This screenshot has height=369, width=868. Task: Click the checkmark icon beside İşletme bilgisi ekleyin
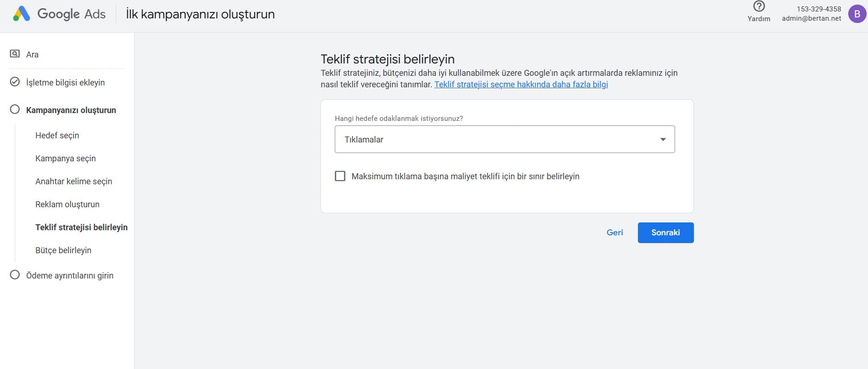pyautogui.click(x=15, y=82)
